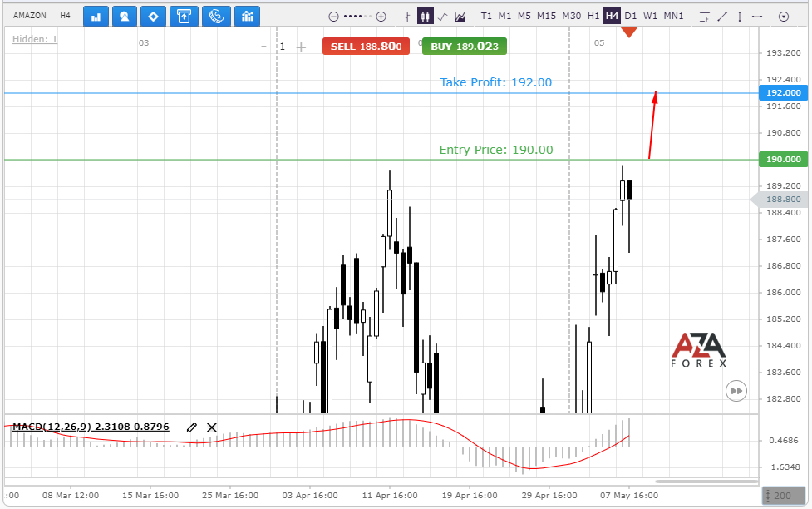Select the W1 timeframe
The image size is (812, 509).
650,16
